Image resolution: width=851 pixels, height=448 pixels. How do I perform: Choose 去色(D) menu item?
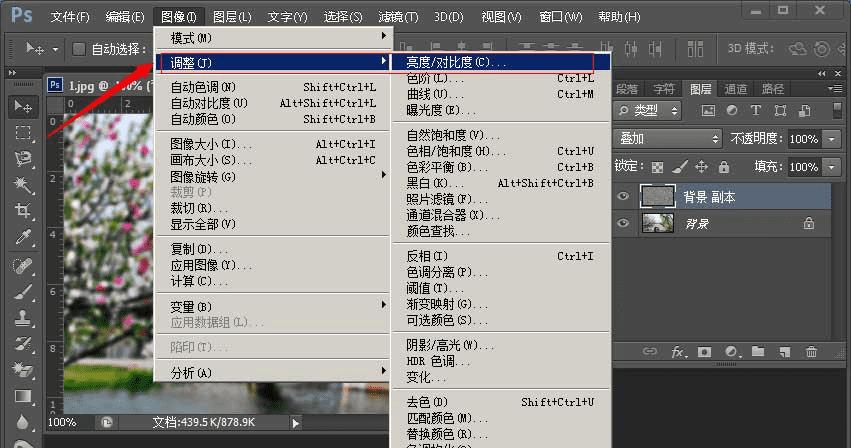pyautogui.click(x=500, y=402)
